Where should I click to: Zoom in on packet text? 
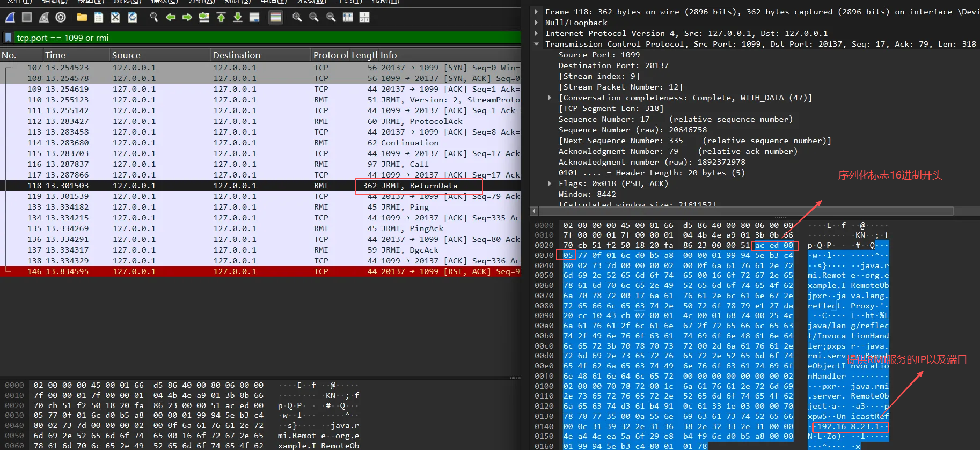(x=297, y=17)
